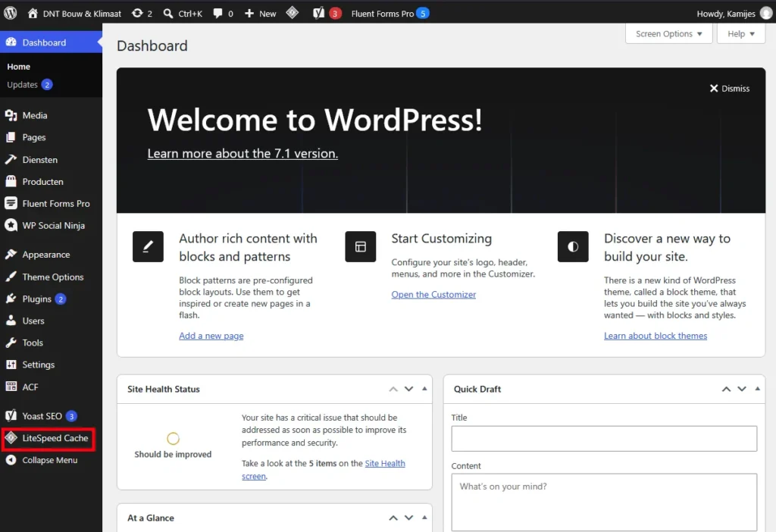Focus the Quick Draft Title field
Image resolution: width=776 pixels, height=532 pixels.
point(604,439)
